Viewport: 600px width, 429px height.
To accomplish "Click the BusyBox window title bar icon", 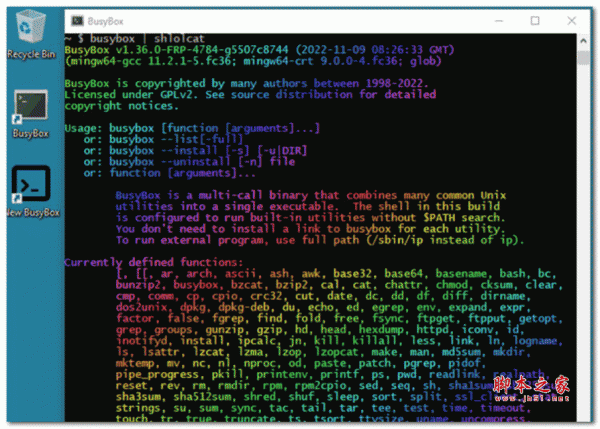I will pyautogui.click(x=77, y=21).
